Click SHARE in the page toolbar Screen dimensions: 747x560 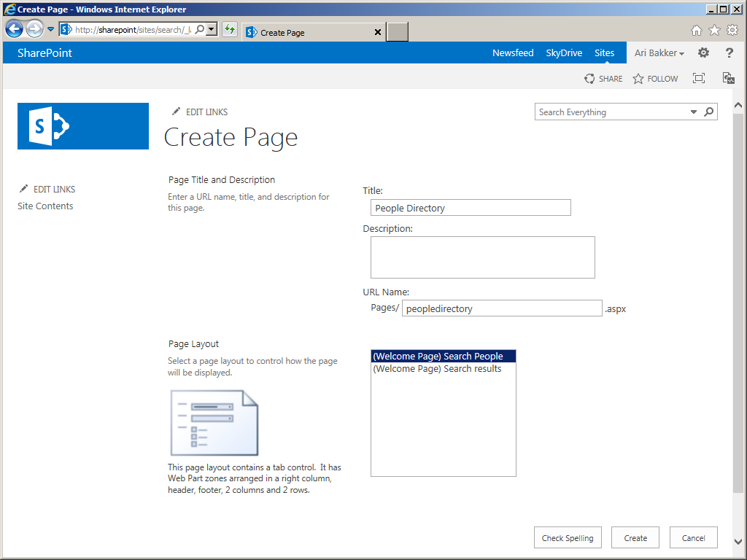point(603,79)
